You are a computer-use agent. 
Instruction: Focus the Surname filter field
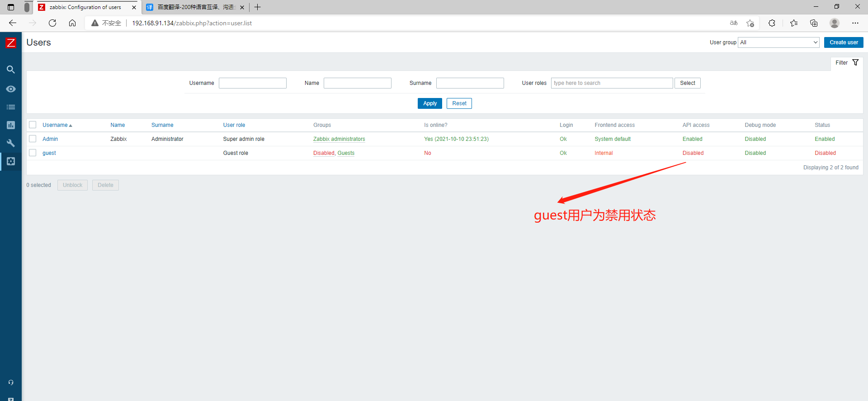pyautogui.click(x=470, y=83)
